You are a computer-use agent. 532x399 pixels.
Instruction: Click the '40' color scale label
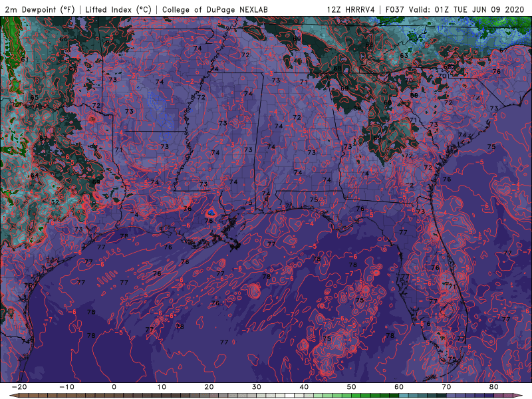coord(304,387)
